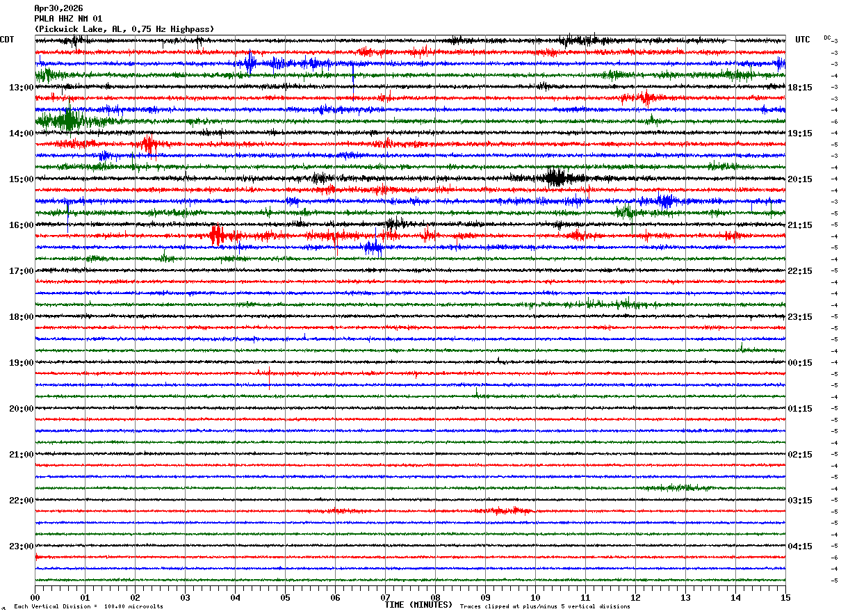This screenshot has height=616, width=841.
Task: Click the 23:00 CDT time label
Action: pos(21,546)
